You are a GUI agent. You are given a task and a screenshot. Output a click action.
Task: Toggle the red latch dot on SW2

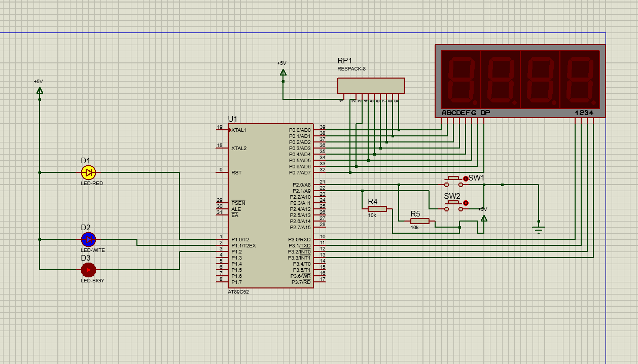point(466,203)
